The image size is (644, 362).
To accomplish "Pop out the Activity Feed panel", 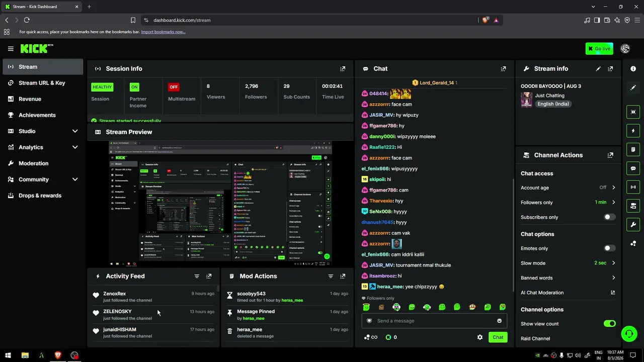I will (209, 277).
